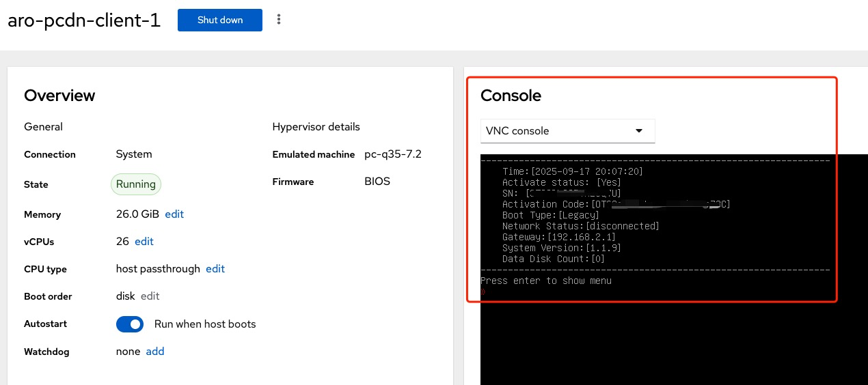Edit the Memory allocation
Image resolution: width=868 pixels, height=385 pixels.
(x=174, y=214)
